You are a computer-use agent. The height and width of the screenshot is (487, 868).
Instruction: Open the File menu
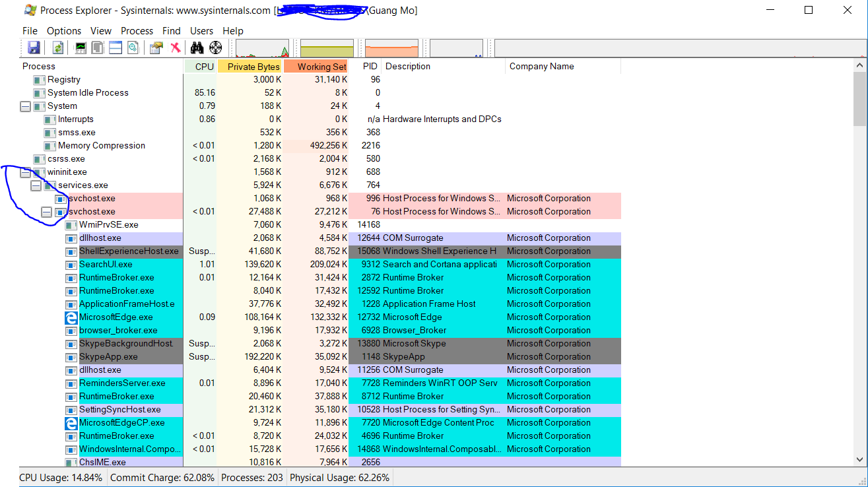[30, 31]
